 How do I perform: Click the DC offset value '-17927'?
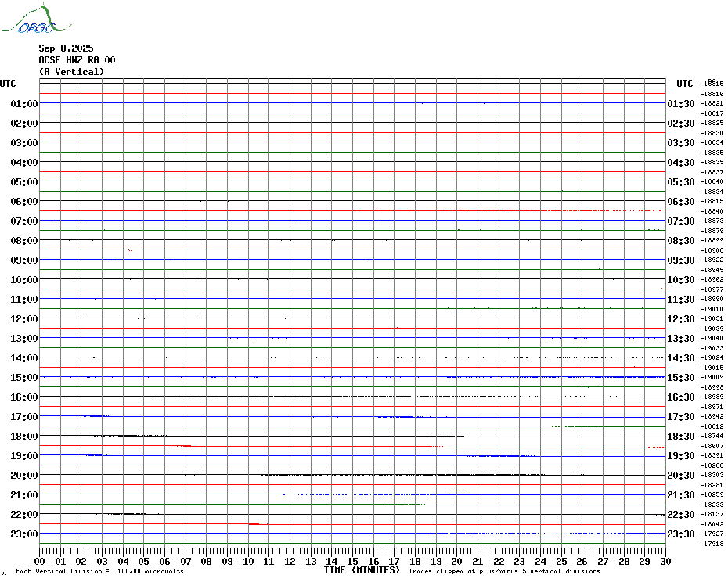click(712, 533)
